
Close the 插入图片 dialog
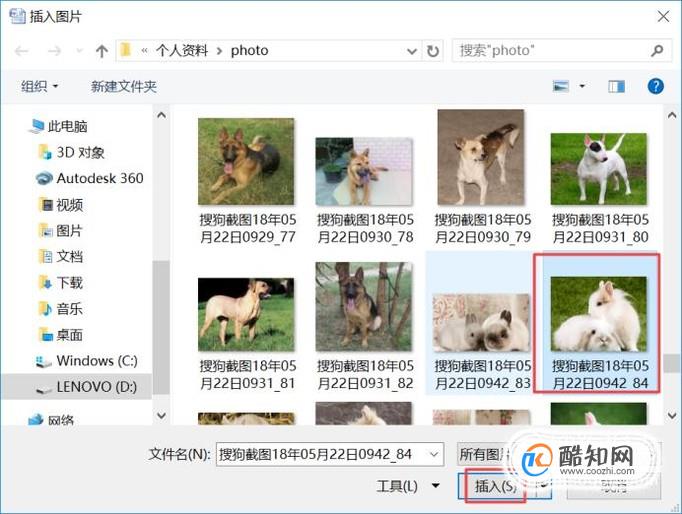[x=663, y=17]
